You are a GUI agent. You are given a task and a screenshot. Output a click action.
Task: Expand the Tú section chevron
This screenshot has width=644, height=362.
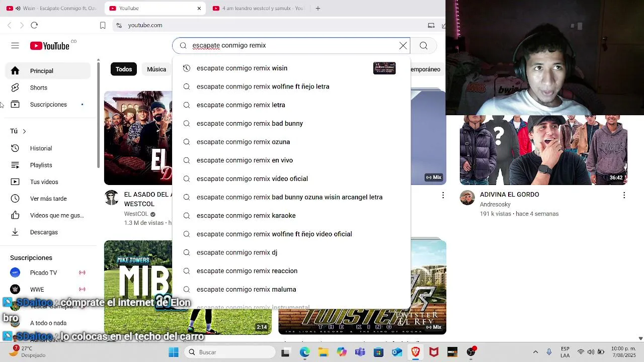pyautogui.click(x=24, y=131)
